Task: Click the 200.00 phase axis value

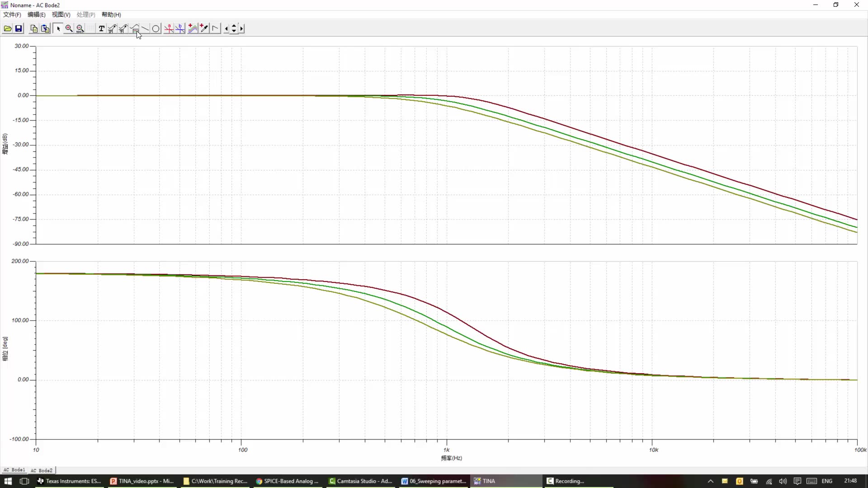Action: pos(20,261)
